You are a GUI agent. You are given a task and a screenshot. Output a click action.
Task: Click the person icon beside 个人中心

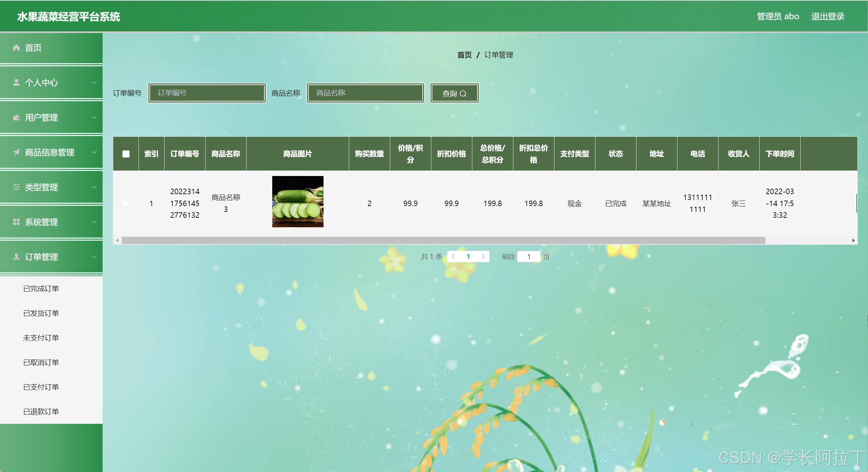[x=16, y=83]
